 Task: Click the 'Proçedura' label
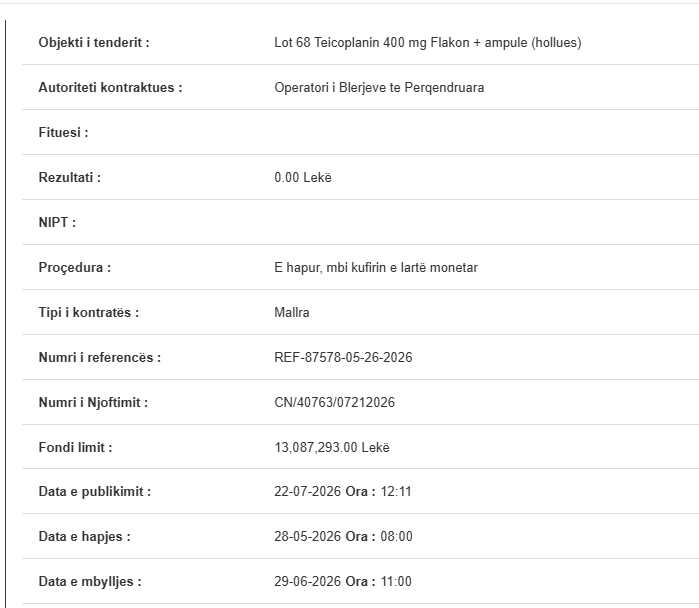click(x=74, y=267)
